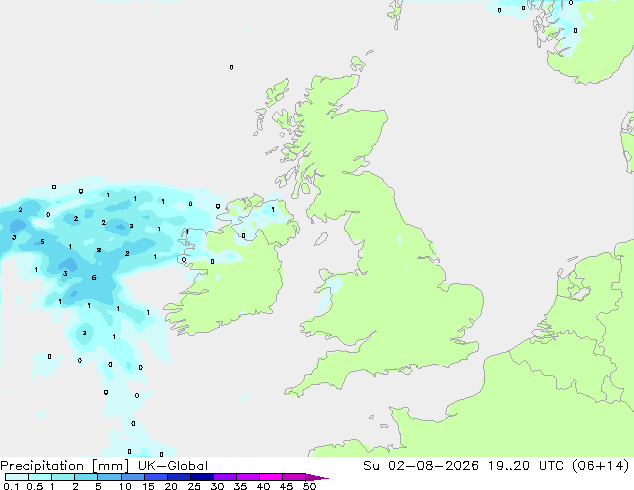Click the 25–30 mm dark navy swatch
634x490 pixels.
pyautogui.click(x=202, y=477)
